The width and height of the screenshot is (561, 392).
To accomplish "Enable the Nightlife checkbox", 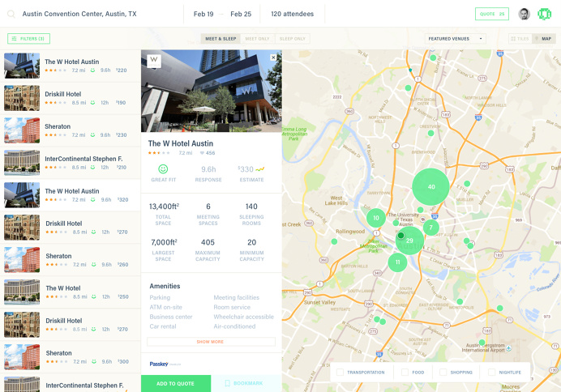I will coord(492,372).
